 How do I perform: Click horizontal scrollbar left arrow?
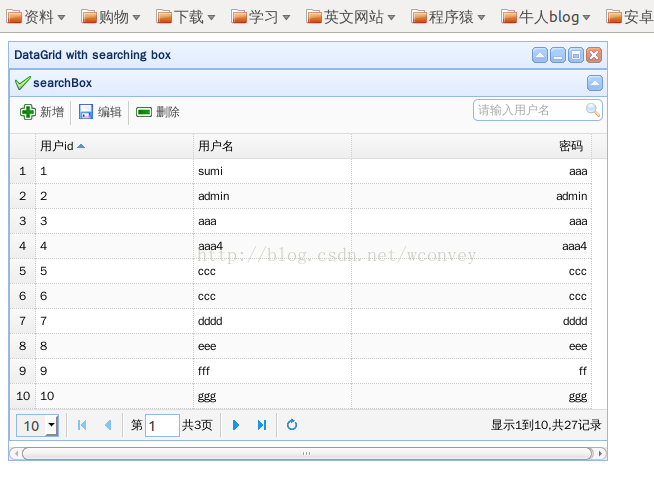click(x=16, y=453)
